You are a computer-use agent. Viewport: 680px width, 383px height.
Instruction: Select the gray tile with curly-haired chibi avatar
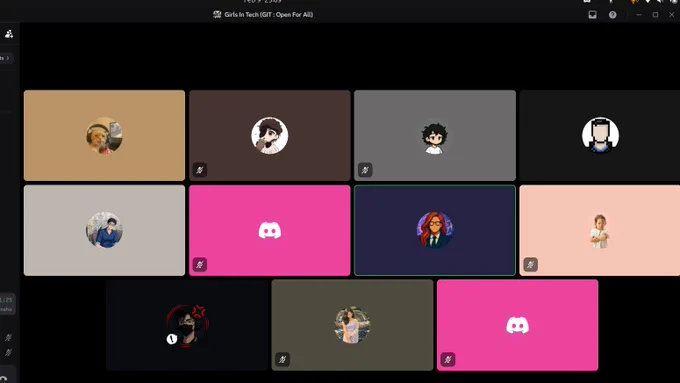[x=435, y=135]
